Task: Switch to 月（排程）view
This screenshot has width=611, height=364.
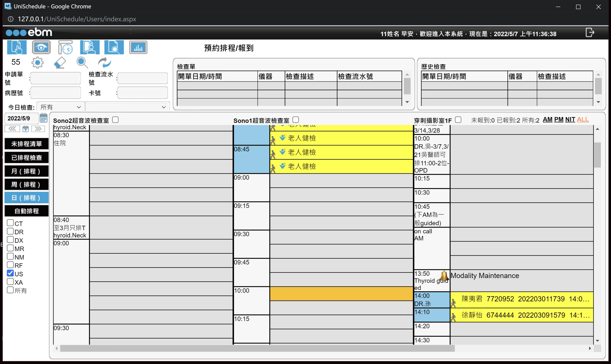Action: coord(27,171)
